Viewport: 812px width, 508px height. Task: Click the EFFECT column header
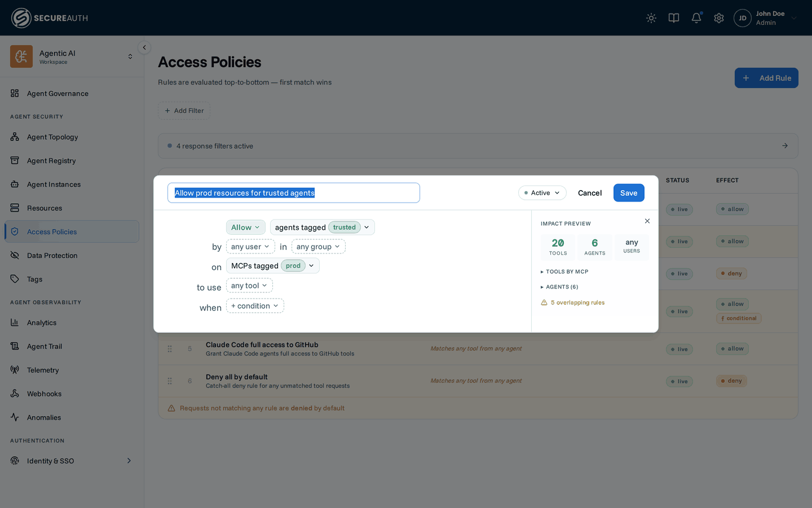tap(727, 181)
